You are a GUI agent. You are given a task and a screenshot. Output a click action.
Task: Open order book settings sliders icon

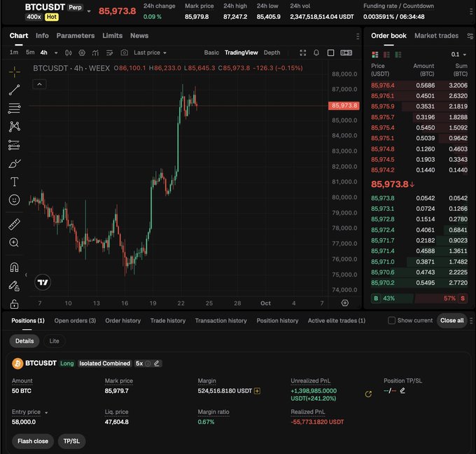coord(470,36)
